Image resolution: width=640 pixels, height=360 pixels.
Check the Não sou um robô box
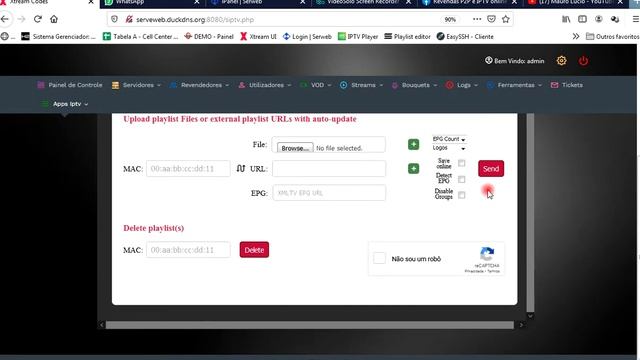[x=379, y=258]
